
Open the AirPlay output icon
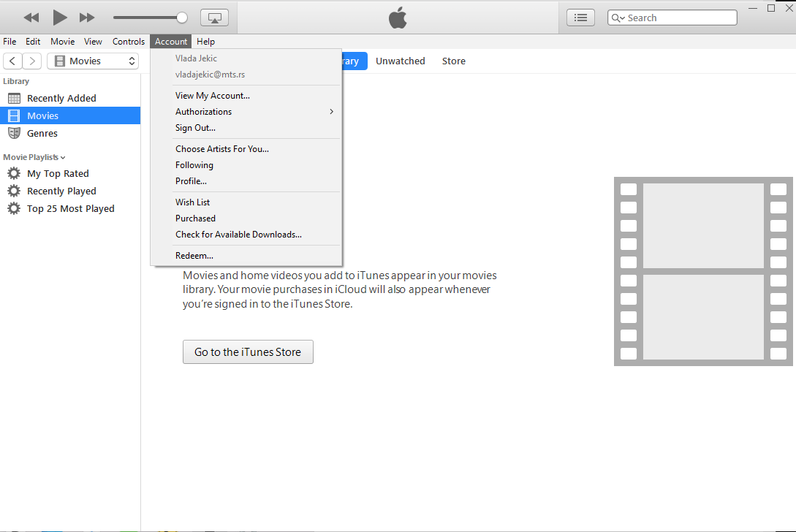[215, 18]
